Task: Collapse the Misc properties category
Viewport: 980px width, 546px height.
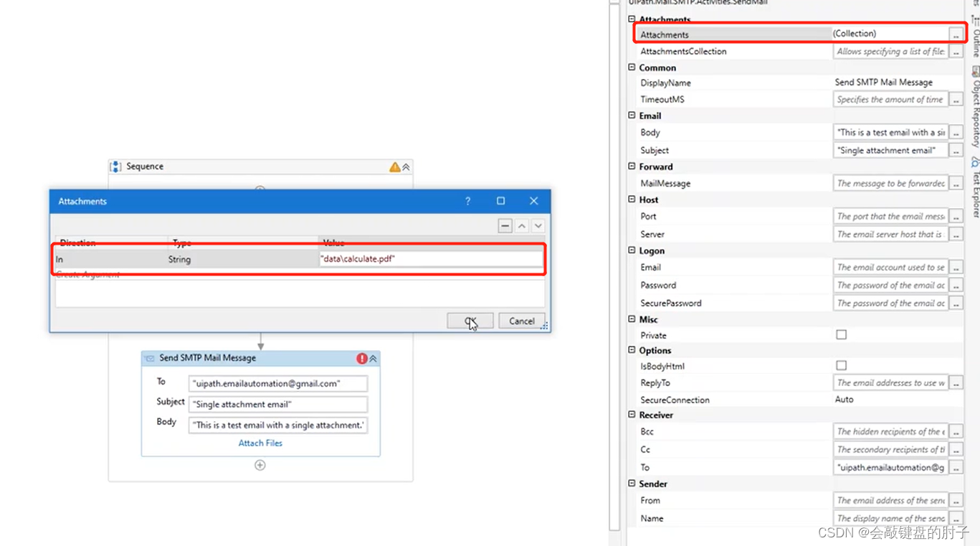Action: click(x=632, y=319)
